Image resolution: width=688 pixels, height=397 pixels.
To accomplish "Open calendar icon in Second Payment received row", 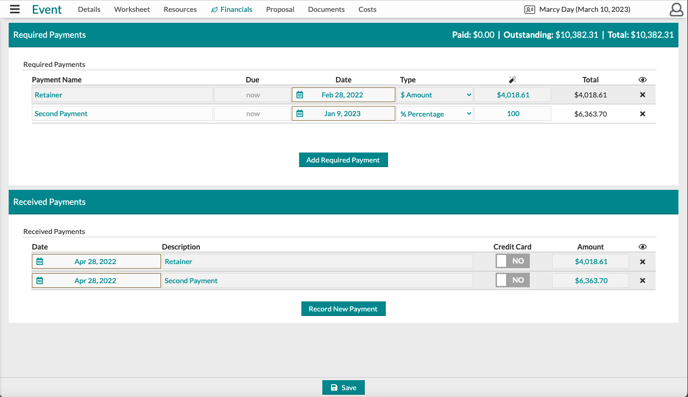I will pos(39,280).
